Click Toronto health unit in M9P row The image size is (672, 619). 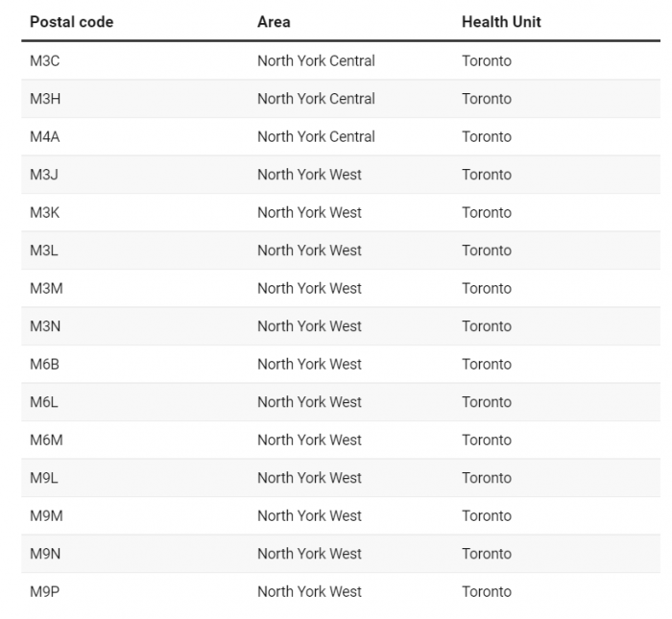(x=487, y=591)
